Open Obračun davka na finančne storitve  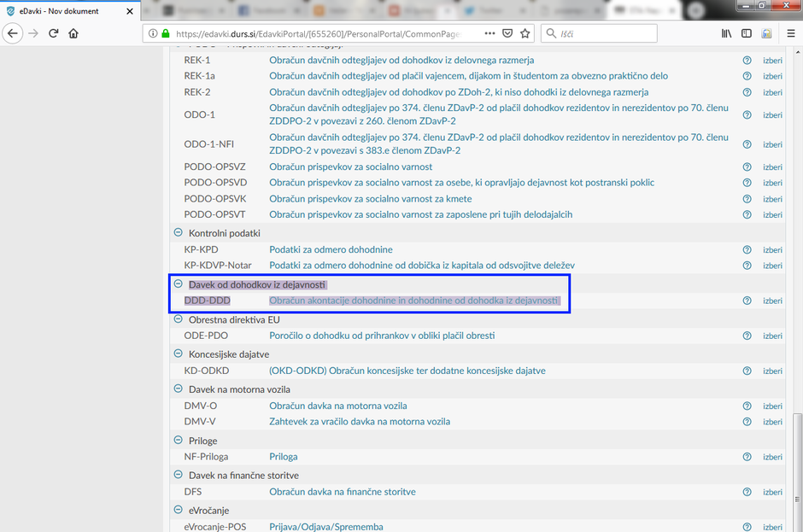343,492
